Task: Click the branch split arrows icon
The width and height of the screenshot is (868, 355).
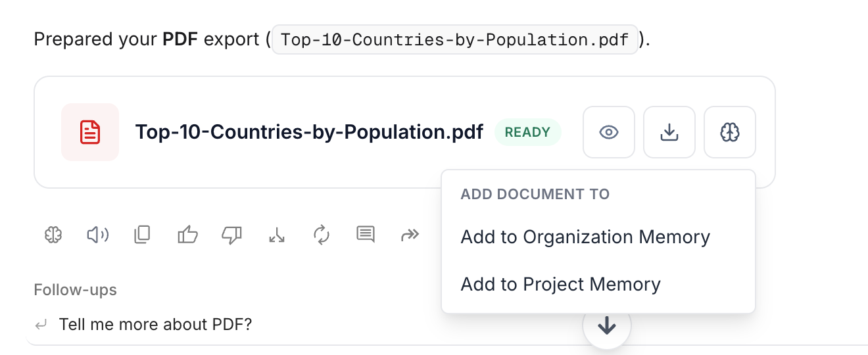Action: pyautogui.click(x=277, y=234)
